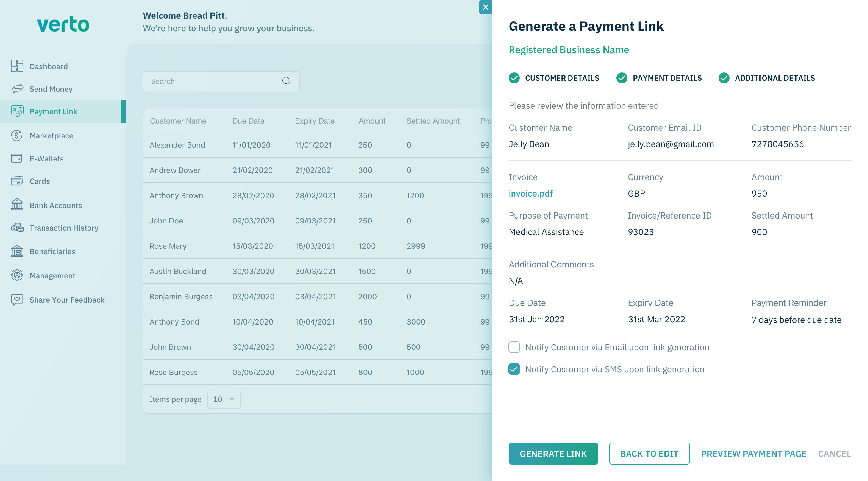This screenshot has width=868, height=481.
Task: Click the Send Money arrows icon
Action: coord(17,89)
